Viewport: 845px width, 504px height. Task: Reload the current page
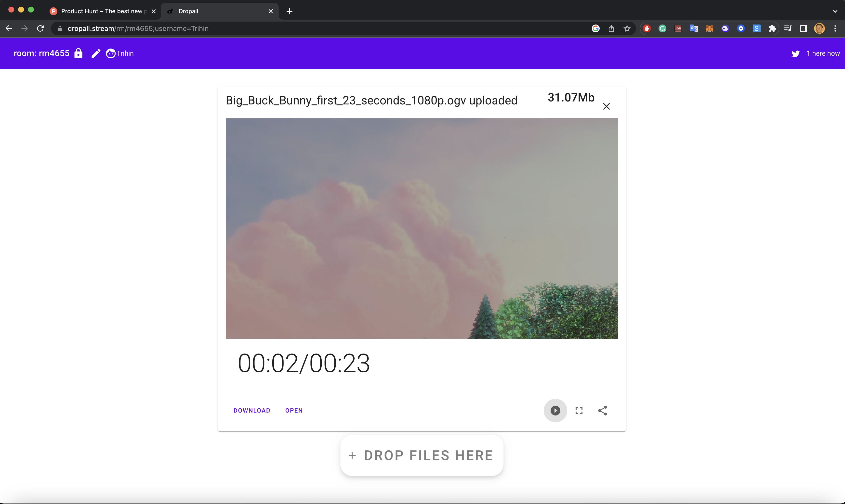point(40,28)
